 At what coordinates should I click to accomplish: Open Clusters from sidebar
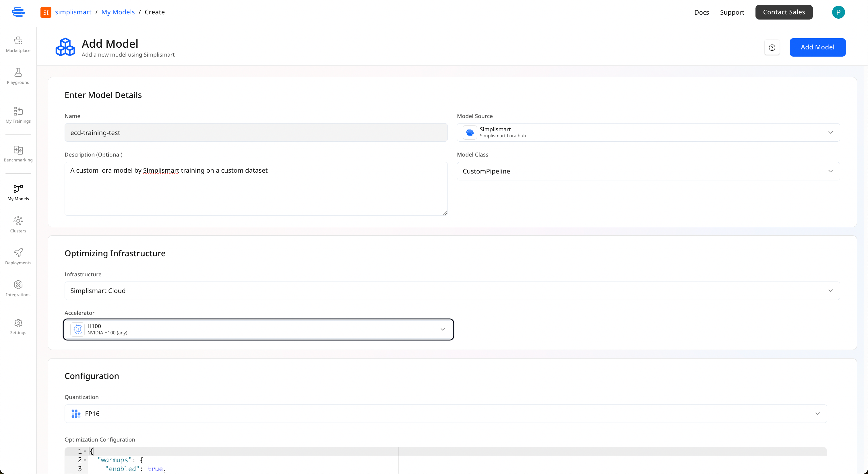point(18,225)
